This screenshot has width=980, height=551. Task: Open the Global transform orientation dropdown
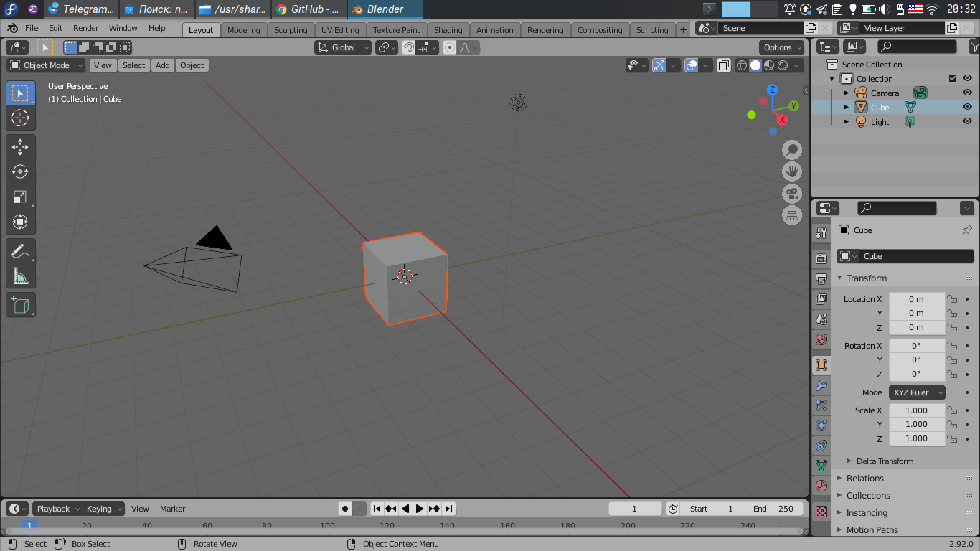(x=343, y=47)
